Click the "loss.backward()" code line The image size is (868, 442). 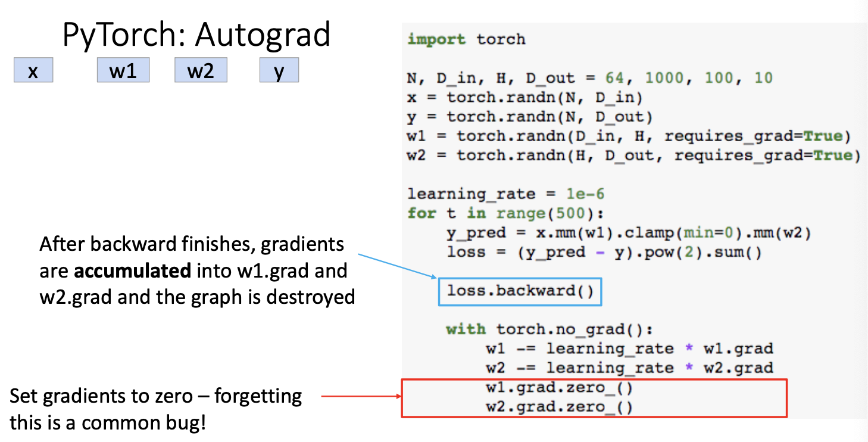pyautogui.click(x=520, y=291)
